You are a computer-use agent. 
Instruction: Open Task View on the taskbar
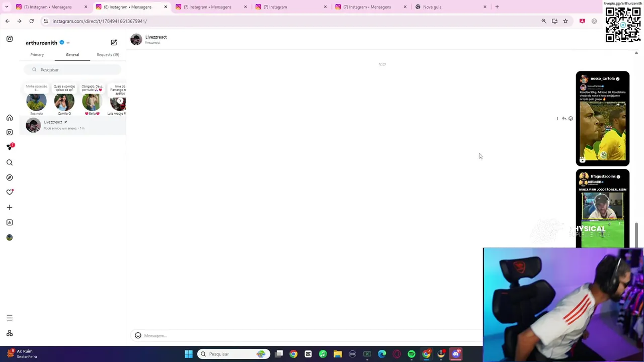[279, 354]
